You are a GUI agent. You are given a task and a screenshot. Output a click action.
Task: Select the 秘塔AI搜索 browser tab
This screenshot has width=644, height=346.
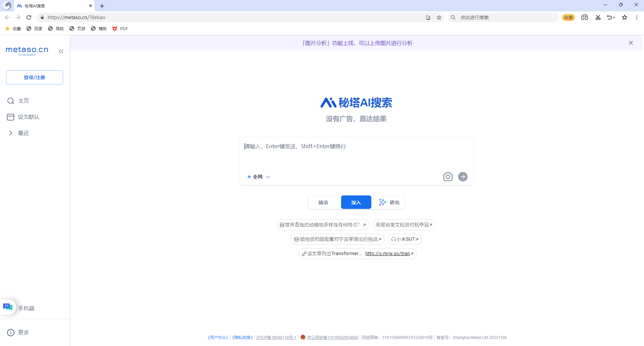tap(50, 6)
